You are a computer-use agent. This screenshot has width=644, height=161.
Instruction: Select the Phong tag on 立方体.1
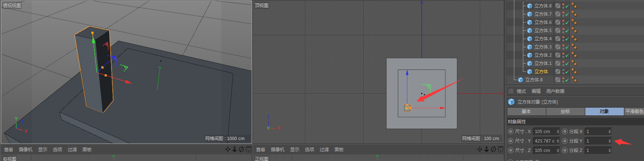coord(574,63)
